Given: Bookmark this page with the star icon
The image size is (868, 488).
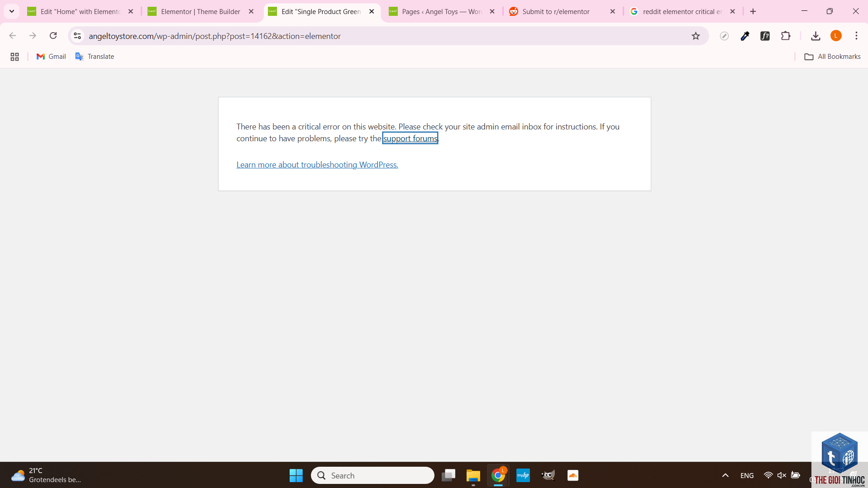Looking at the screenshot, I should pos(696,36).
